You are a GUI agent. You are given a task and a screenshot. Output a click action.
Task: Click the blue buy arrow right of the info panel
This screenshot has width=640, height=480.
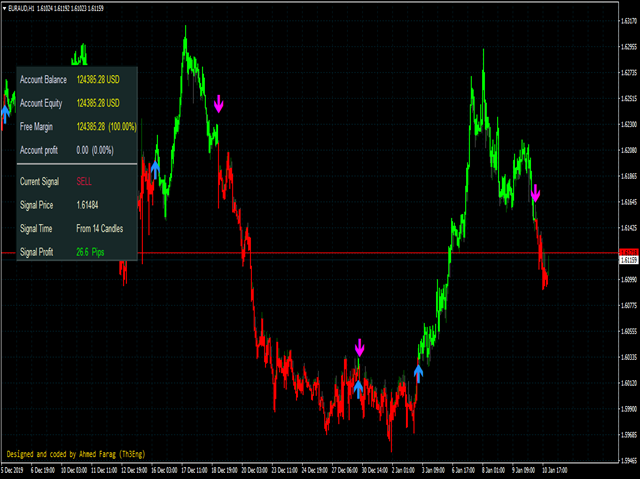tap(156, 169)
